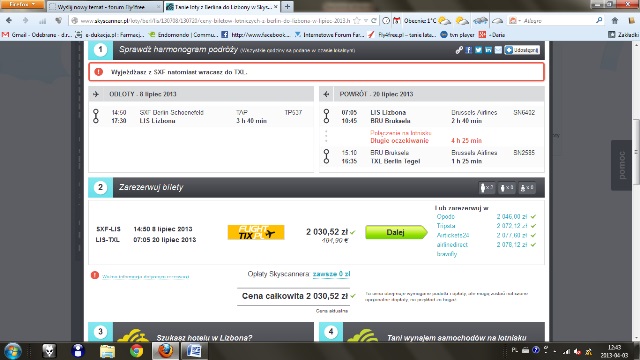
Task: Open the Gmail bookmark
Action: (37, 35)
